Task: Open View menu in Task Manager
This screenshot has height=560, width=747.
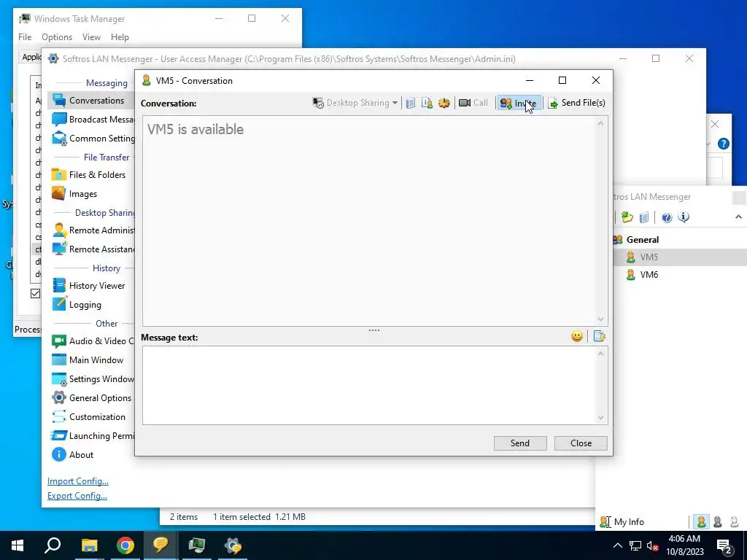Action: tap(91, 37)
